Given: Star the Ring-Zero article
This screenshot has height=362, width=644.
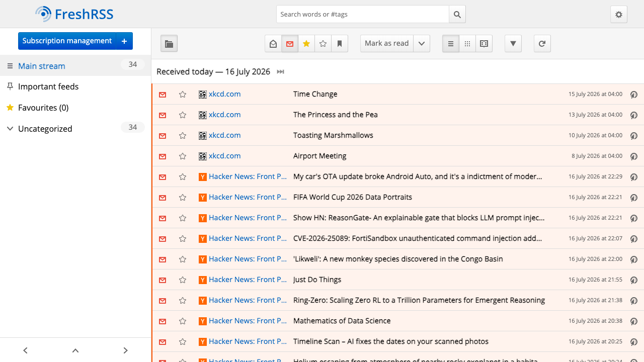Looking at the screenshot, I should pos(183,301).
